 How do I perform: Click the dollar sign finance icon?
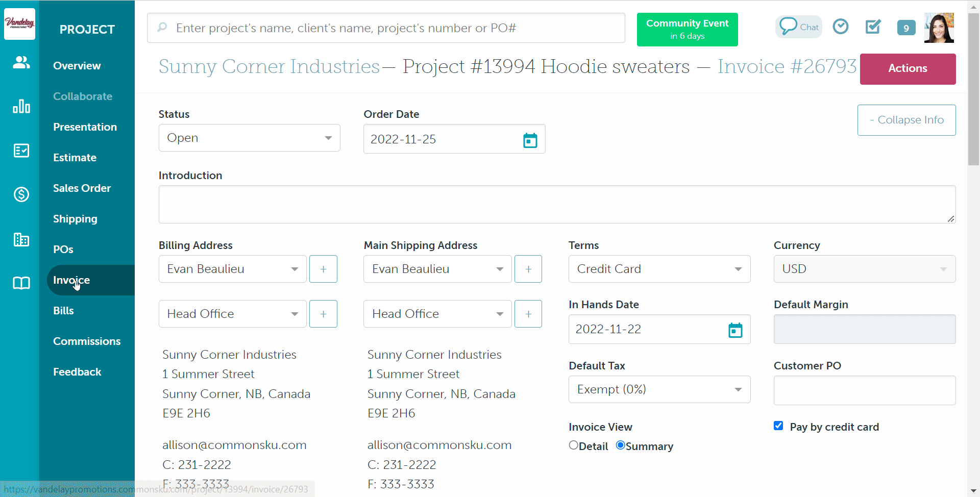[21, 194]
